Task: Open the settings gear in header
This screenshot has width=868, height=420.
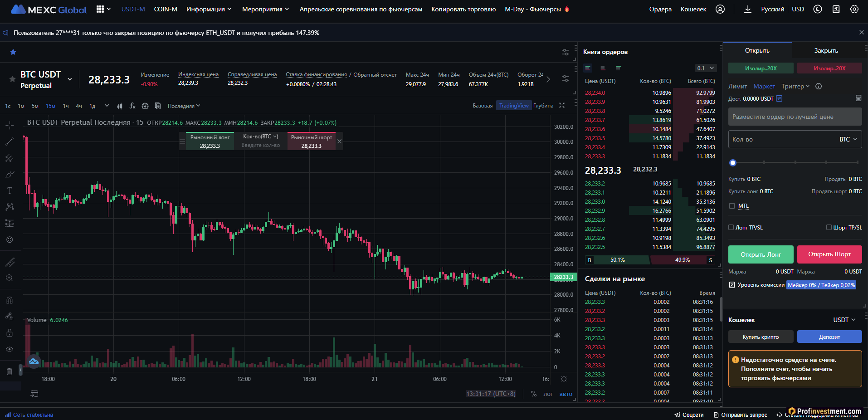Action: tap(854, 9)
